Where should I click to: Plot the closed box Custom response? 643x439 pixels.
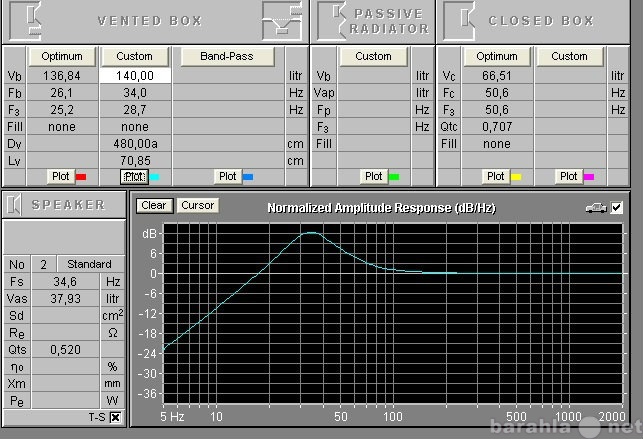pyautogui.click(x=569, y=176)
